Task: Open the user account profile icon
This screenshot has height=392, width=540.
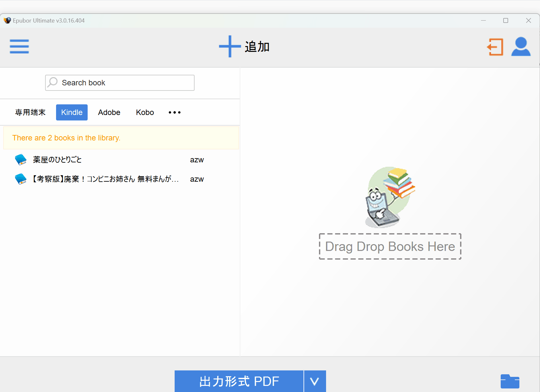Action: pos(521,47)
